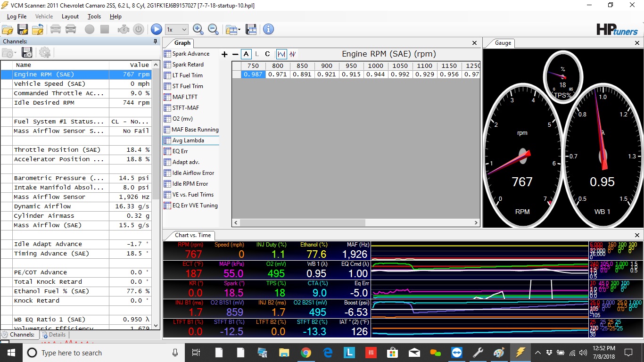The height and width of the screenshot is (362, 644).
Task: Select the 0.891 cell under 850 rpm
Action: coord(302,74)
